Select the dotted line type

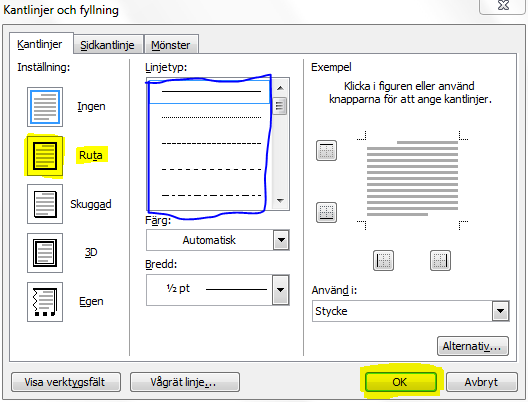tap(209, 118)
